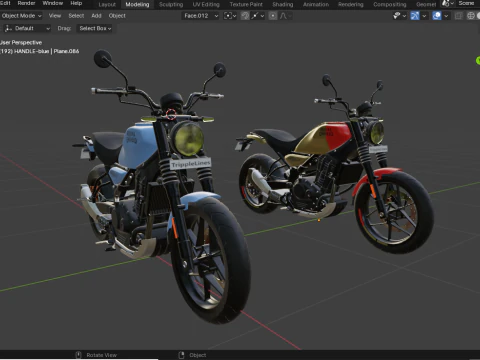
Task: Toggle X-ray view icon
Action: pyautogui.click(x=459, y=16)
